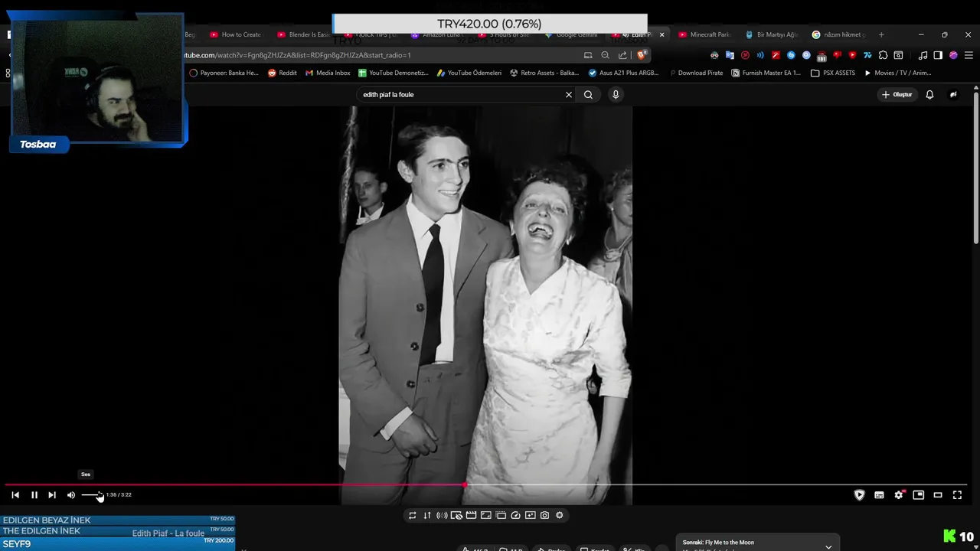Click the hide-screen eye icon in toolbar
Screen dimensions: 980x551
(456, 515)
